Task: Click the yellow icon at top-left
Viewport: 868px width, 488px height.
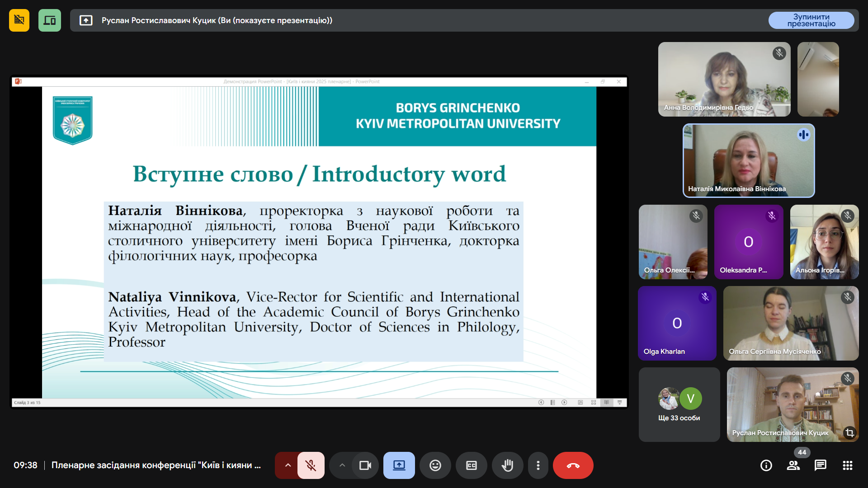Action: [19, 20]
